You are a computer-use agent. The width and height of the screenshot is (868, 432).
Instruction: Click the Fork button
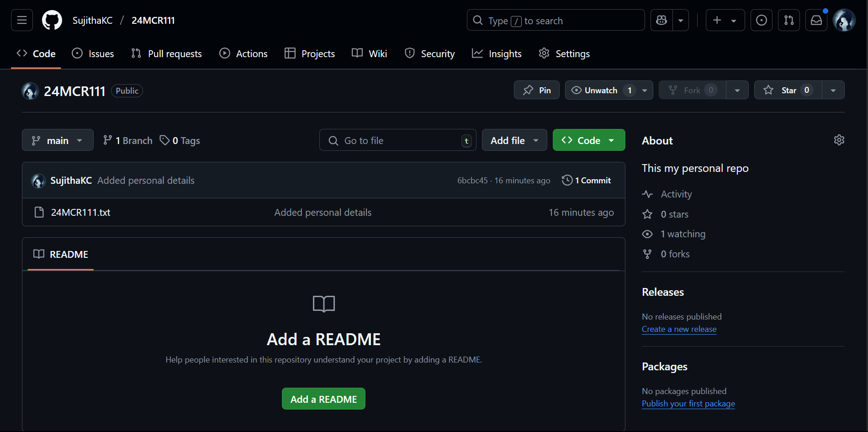pyautogui.click(x=693, y=90)
